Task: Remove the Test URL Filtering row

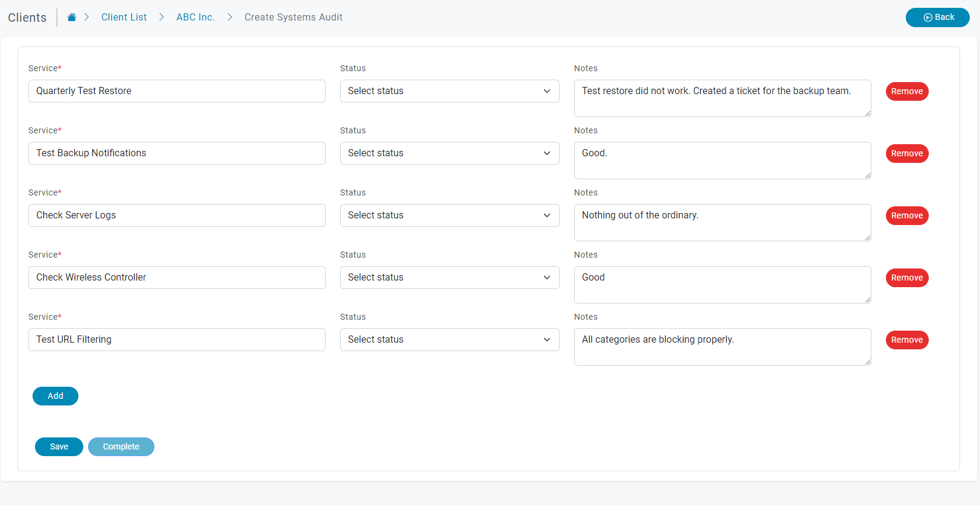Action: click(906, 340)
